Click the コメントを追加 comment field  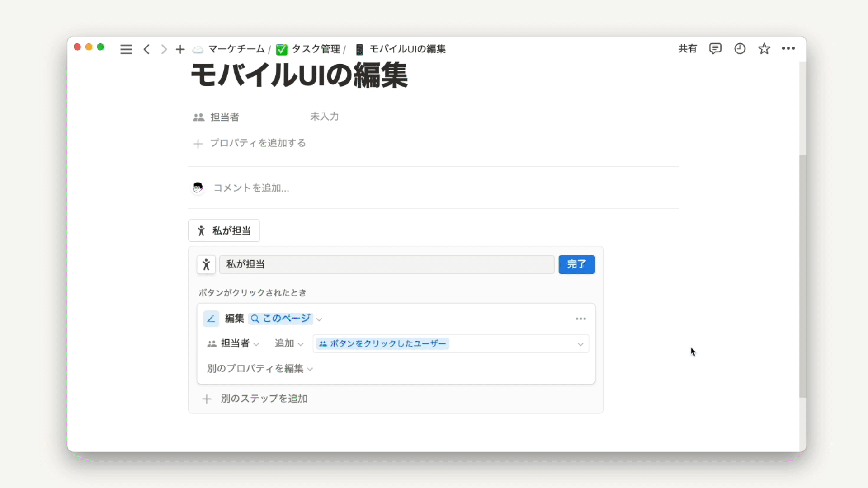(x=251, y=188)
